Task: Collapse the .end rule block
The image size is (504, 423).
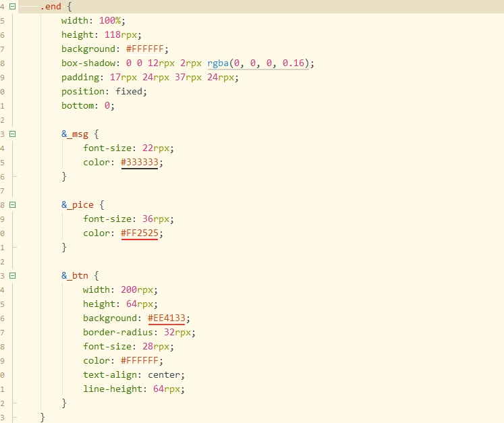Action: 13,7
